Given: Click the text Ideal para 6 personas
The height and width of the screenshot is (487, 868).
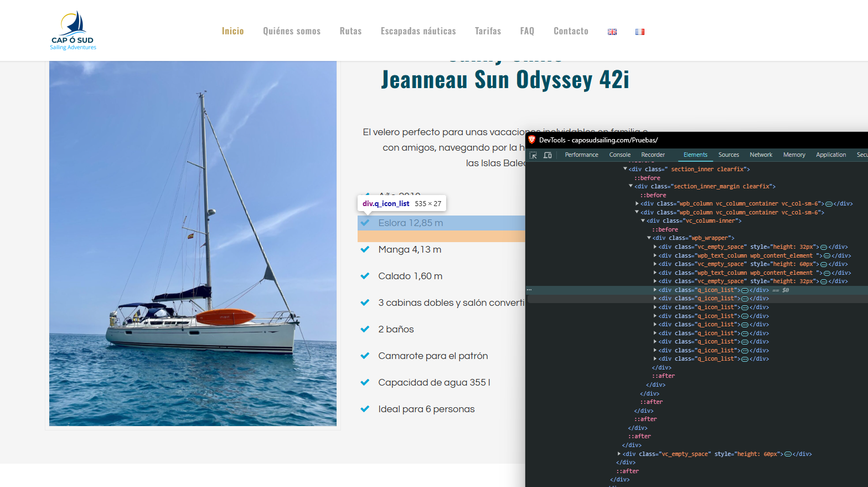Looking at the screenshot, I should pos(426,409).
